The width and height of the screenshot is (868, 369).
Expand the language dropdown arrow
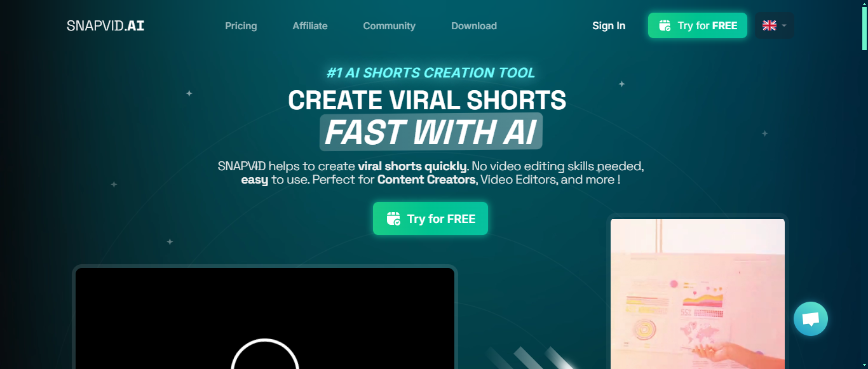(784, 26)
